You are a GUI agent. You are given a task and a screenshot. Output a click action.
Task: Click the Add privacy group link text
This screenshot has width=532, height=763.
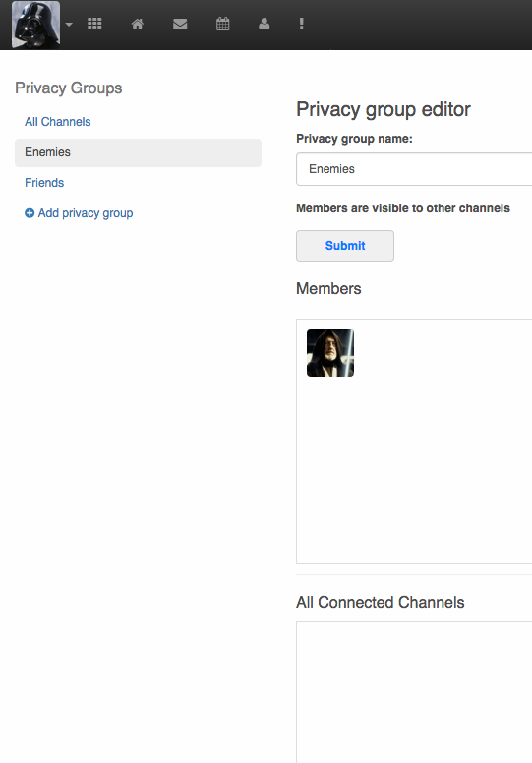click(86, 213)
